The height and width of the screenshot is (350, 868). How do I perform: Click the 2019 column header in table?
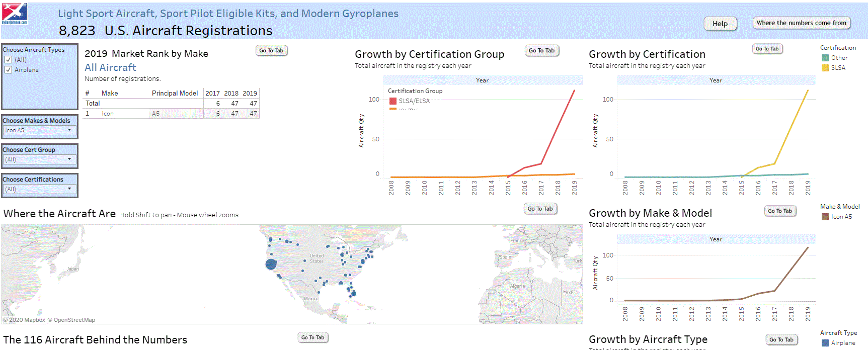click(x=250, y=94)
